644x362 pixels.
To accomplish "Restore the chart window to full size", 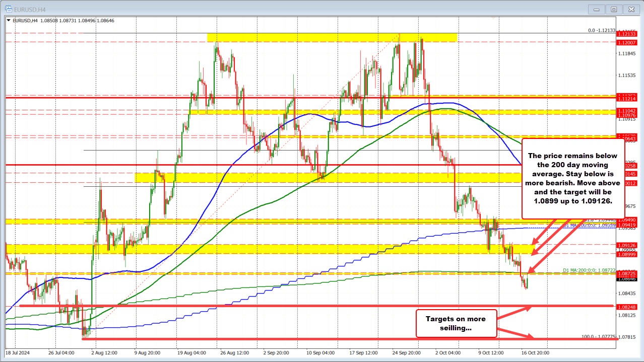I will [614, 9].
